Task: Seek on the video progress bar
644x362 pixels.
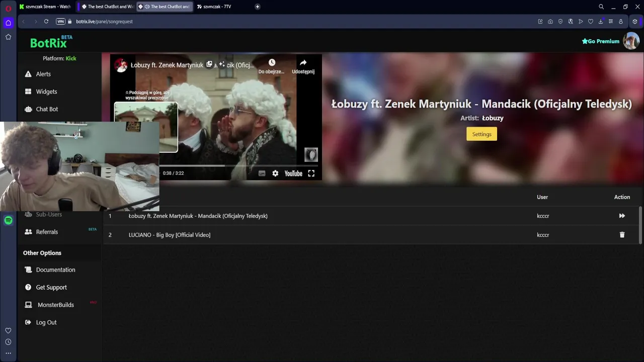Action: point(215,165)
